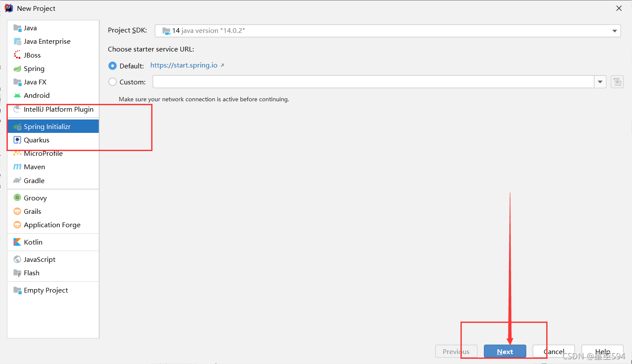
Task: Select the Quarkus label
Action: click(37, 140)
